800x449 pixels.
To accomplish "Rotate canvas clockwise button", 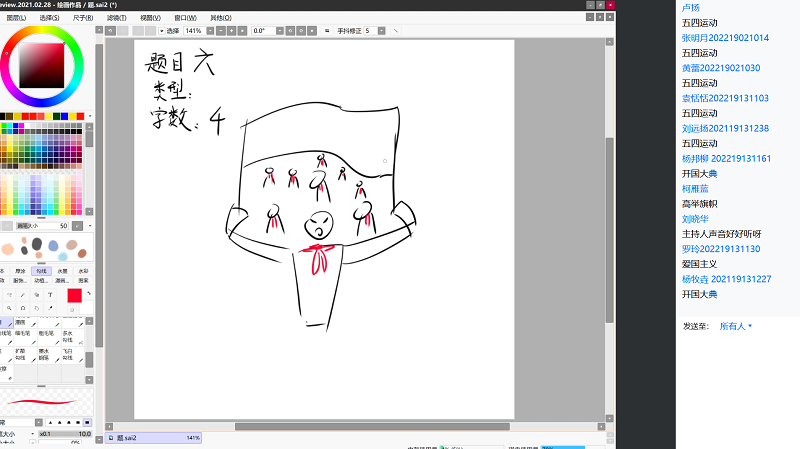I will coord(301,31).
